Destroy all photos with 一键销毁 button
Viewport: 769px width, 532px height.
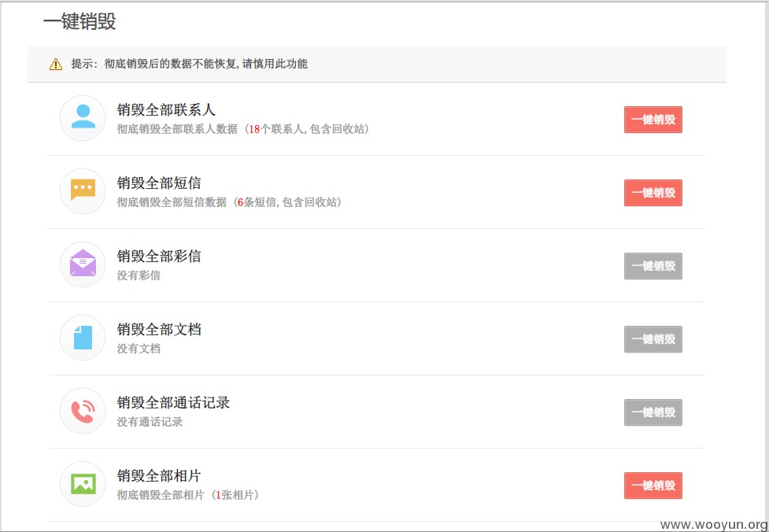pos(653,486)
